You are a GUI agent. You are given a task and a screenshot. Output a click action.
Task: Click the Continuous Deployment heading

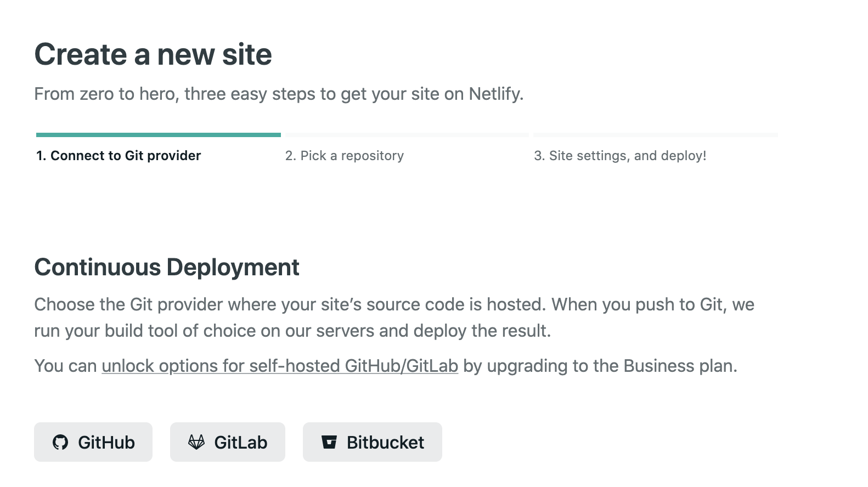[x=167, y=267]
